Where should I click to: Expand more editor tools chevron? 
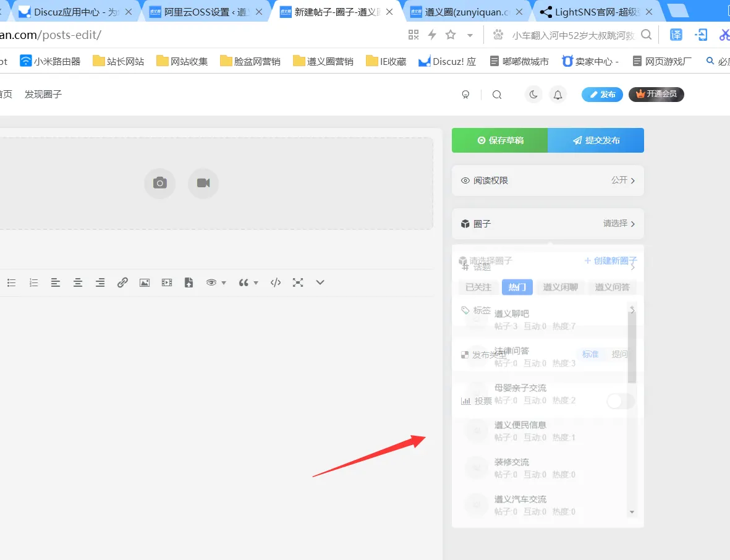click(320, 282)
